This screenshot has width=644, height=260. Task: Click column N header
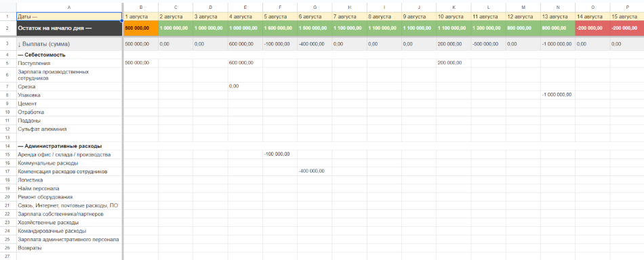point(558,7)
